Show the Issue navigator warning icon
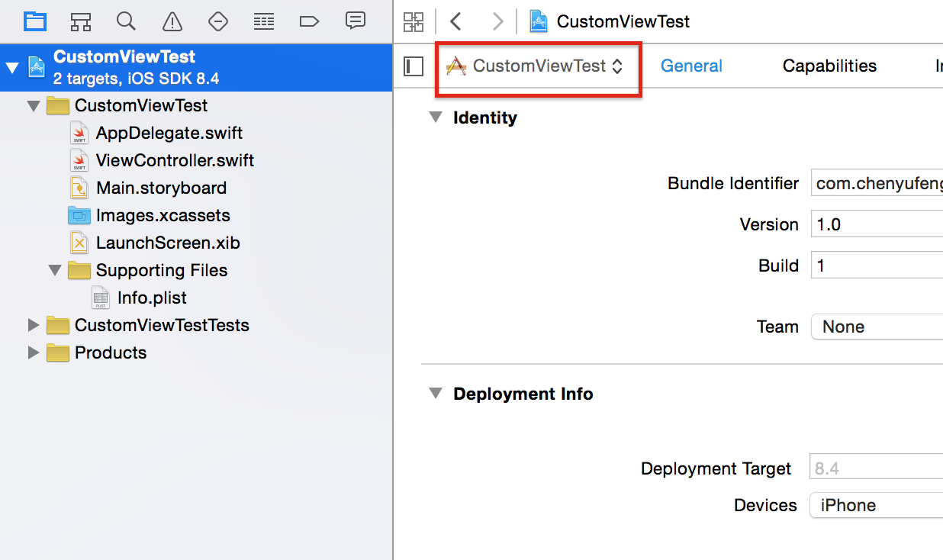 pyautogui.click(x=172, y=21)
